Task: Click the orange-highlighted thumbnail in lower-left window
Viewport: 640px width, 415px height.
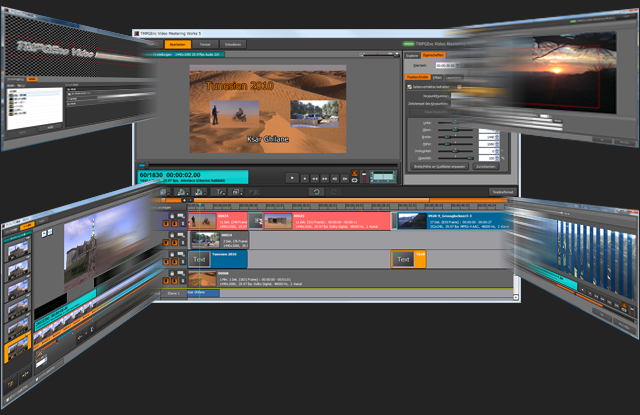Action: tap(18, 347)
